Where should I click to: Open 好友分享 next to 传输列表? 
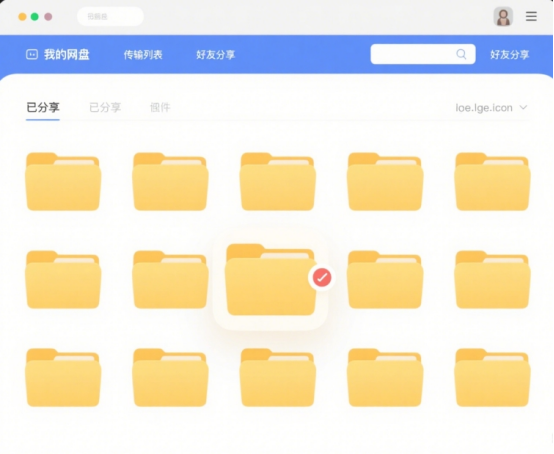(216, 54)
